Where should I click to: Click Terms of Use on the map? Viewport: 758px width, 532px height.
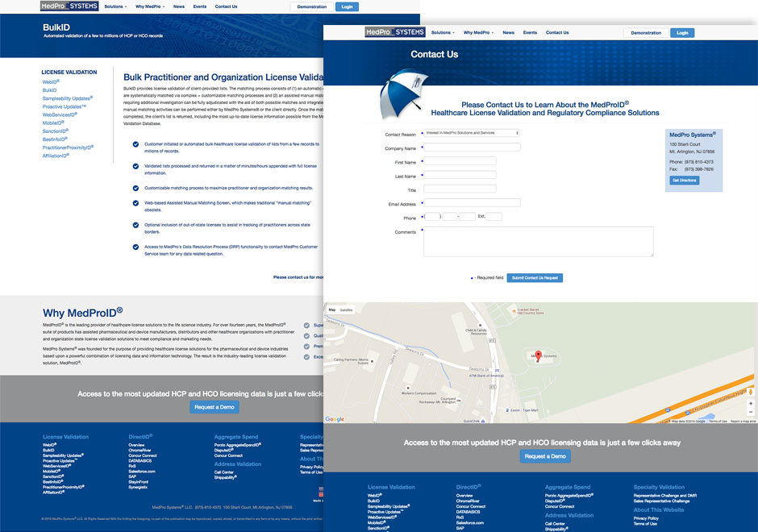[718, 422]
